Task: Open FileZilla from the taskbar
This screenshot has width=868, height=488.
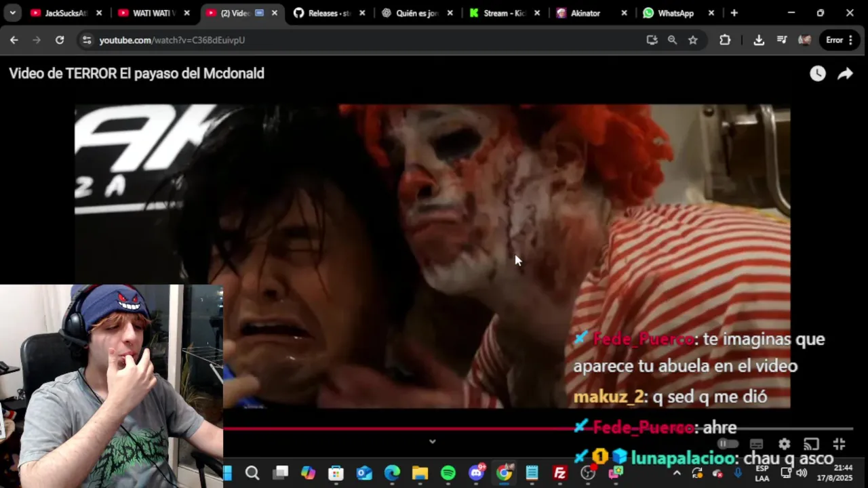Action: 560,473
